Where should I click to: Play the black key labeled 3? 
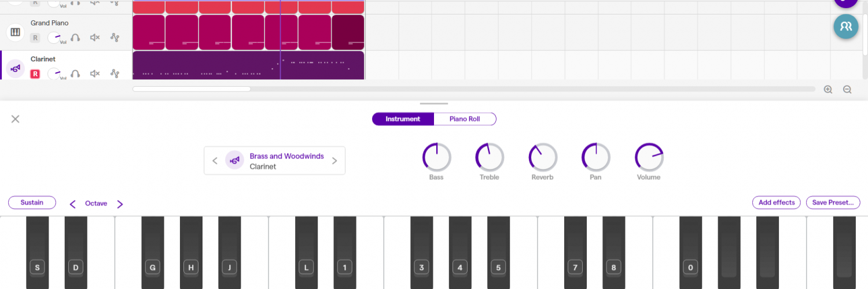point(421,253)
